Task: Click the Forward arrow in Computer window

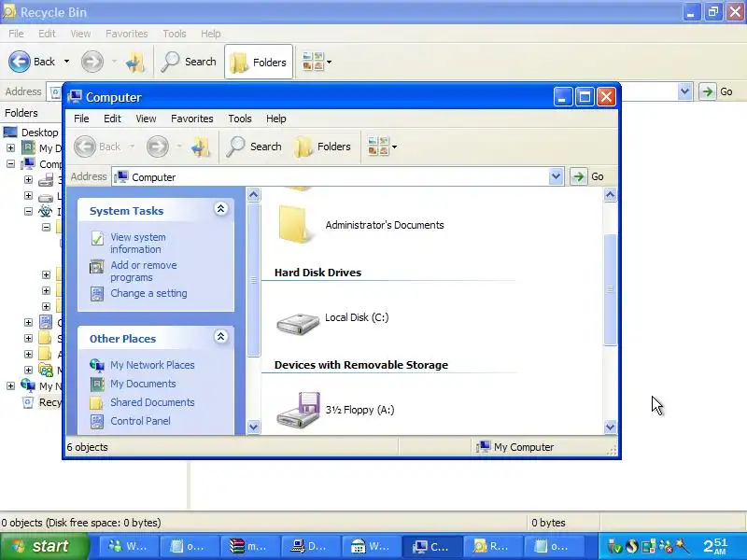Action: pyautogui.click(x=158, y=147)
